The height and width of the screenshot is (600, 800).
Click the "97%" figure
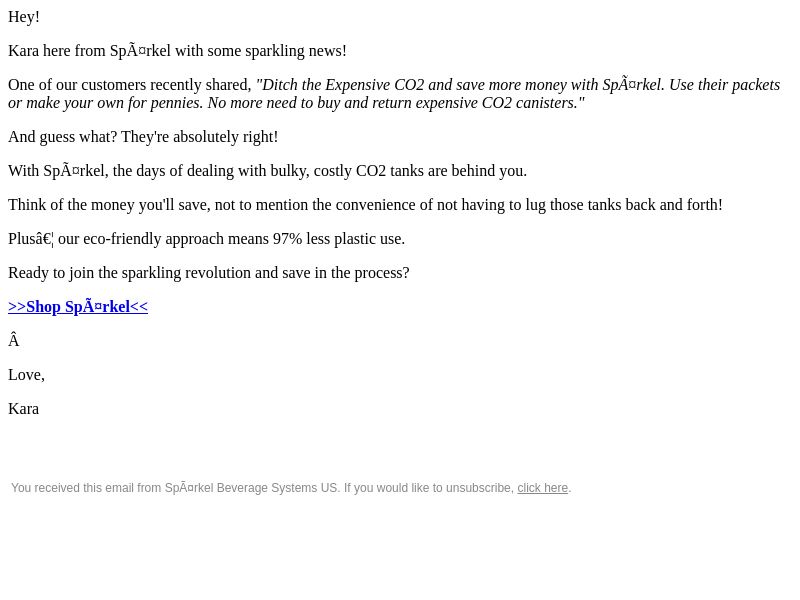click(287, 239)
